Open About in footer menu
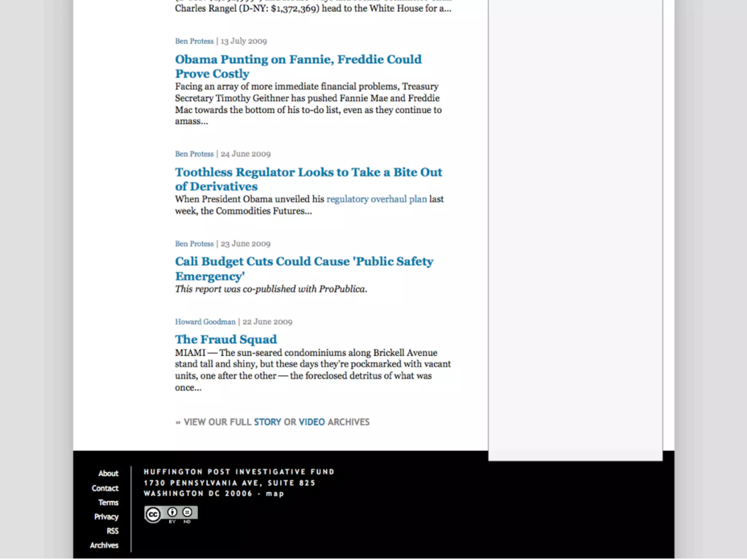Viewport: 747px width, 560px height. (108, 473)
